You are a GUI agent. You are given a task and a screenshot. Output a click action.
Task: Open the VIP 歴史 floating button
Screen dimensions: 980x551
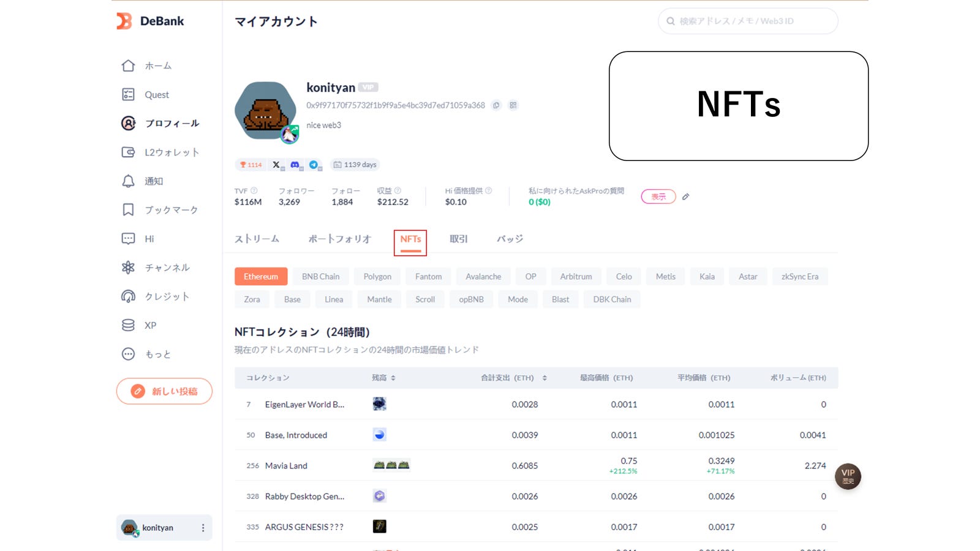[848, 476]
